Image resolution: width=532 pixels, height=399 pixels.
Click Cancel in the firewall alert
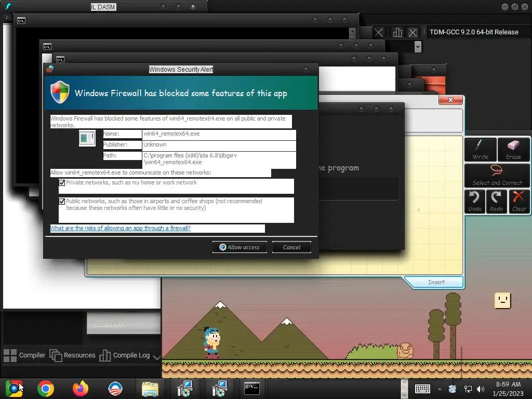point(291,247)
